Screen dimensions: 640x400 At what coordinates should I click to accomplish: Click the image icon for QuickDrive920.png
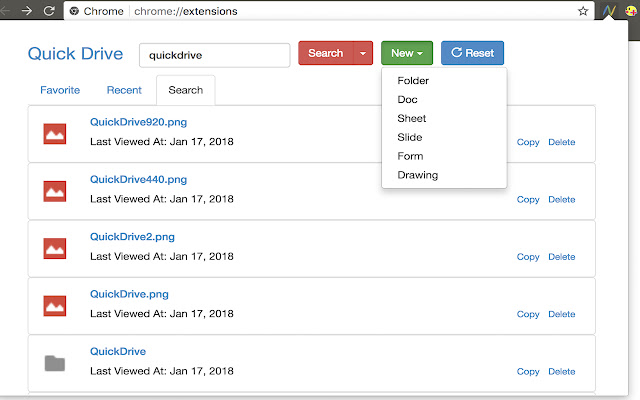[55, 134]
